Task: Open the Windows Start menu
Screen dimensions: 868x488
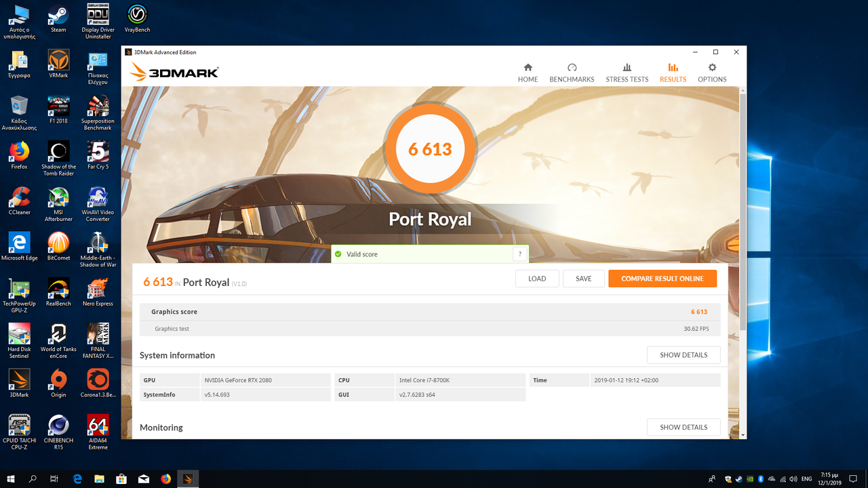Action: pos(11,479)
